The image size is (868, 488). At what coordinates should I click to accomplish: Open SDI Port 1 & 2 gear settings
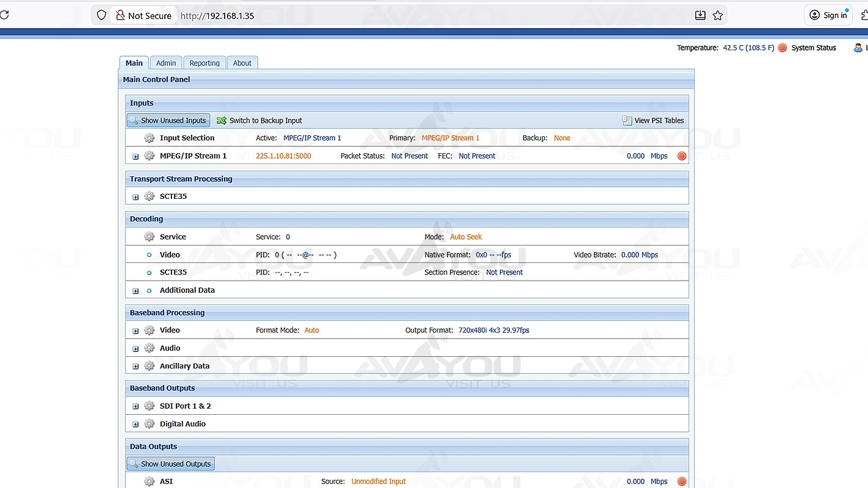pyautogui.click(x=149, y=406)
